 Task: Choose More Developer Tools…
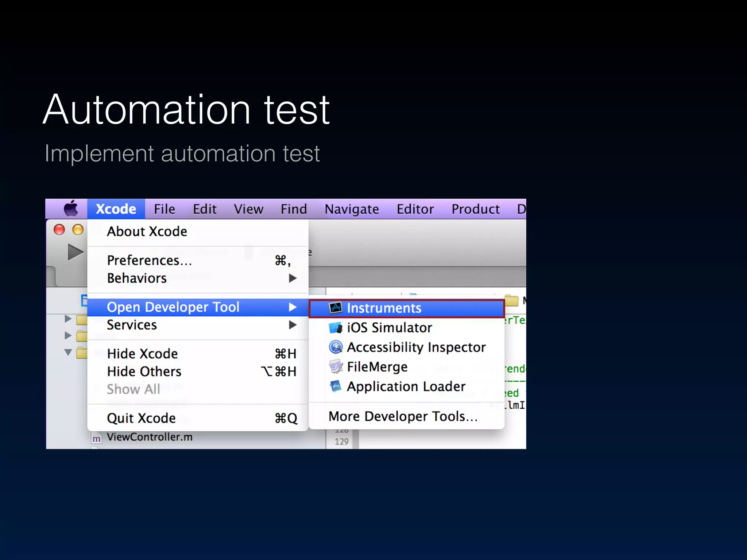(407, 416)
